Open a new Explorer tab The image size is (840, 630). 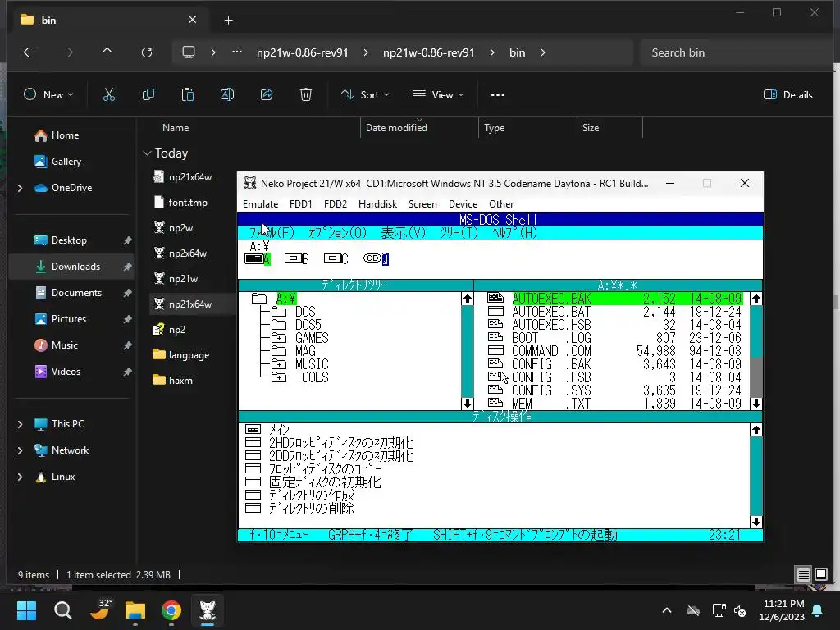[x=228, y=21]
